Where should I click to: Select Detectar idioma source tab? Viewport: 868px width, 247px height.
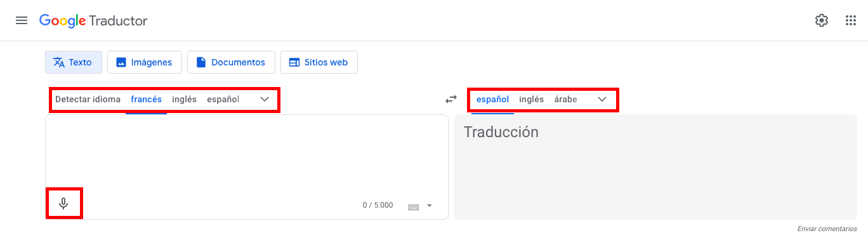pos(88,99)
